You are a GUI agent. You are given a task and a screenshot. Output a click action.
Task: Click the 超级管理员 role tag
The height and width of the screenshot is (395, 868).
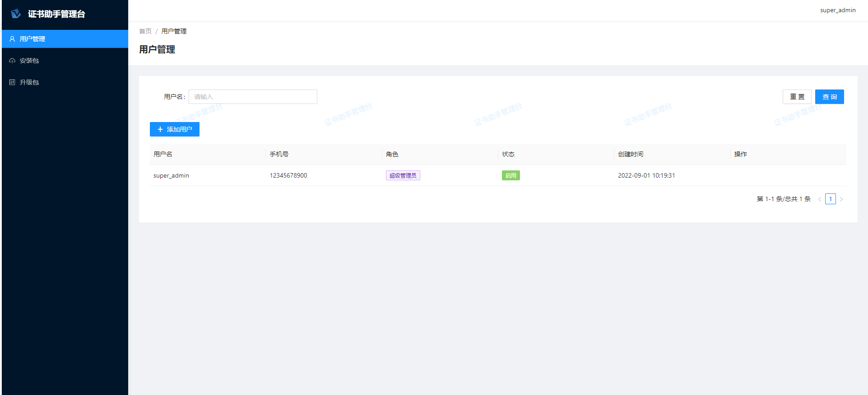[x=403, y=175]
